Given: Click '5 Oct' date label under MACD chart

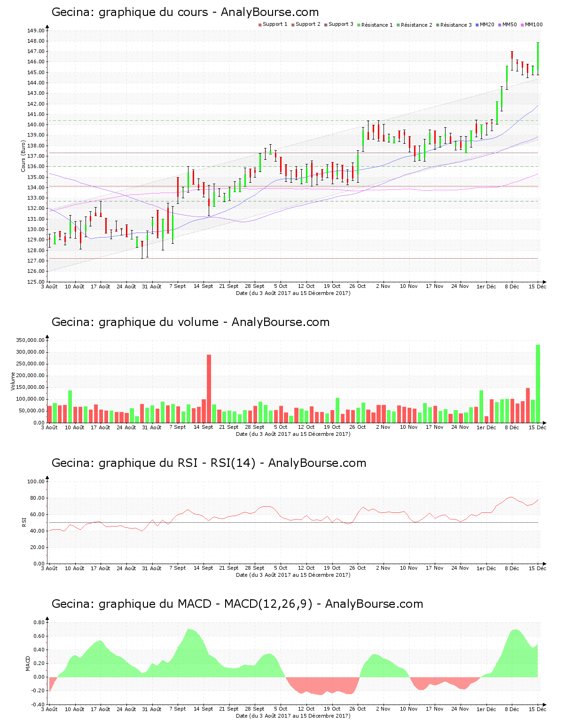Looking at the screenshot, I should [281, 709].
